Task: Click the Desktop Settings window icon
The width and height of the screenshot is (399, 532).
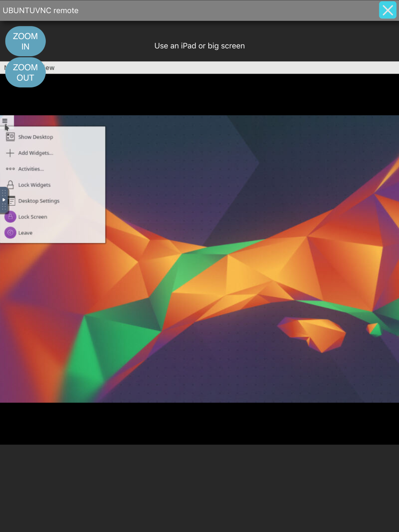Action: point(12,201)
